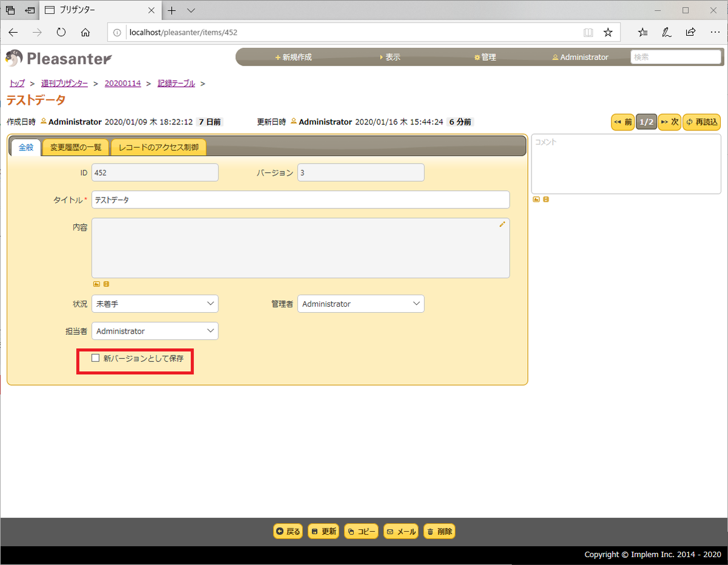Click the ID field showing 452
Image resolution: width=728 pixels, height=565 pixels.
click(x=155, y=173)
